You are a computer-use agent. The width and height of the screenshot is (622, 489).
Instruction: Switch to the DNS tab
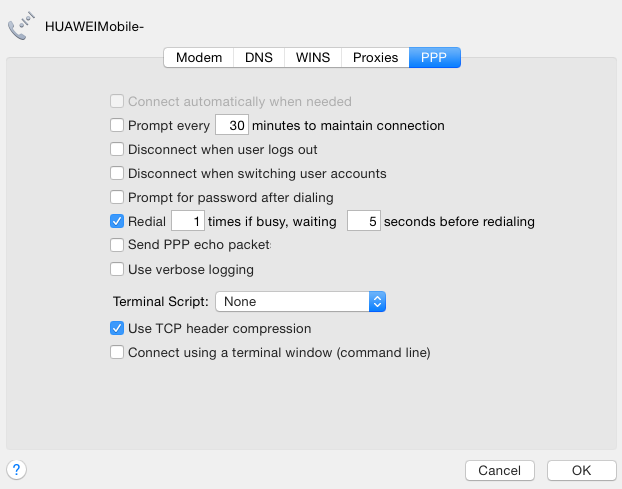[259, 57]
